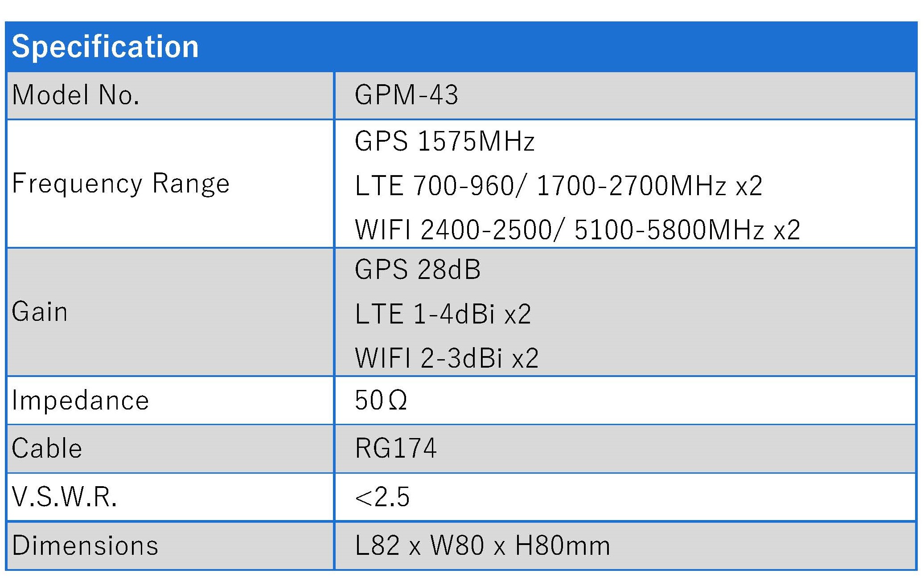924x586 pixels.
Task: Click the GPM-43 model value
Action: tap(406, 95)
